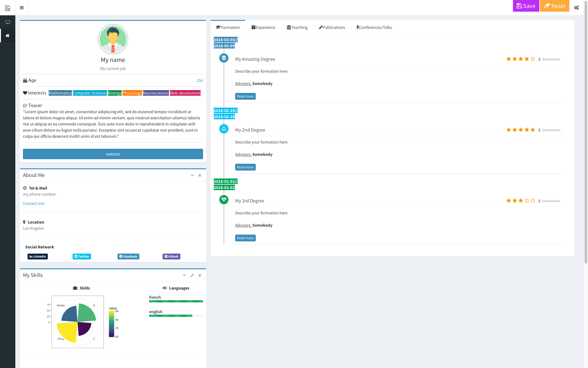
Task: Click the french language progress bar
Action: click(x=176, y=301)
